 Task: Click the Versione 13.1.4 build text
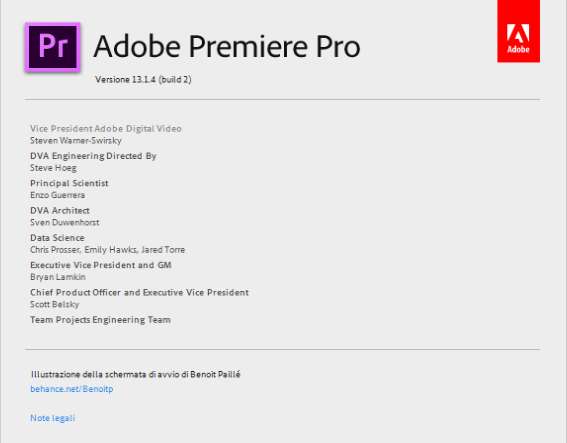click(x=143, y=79)
